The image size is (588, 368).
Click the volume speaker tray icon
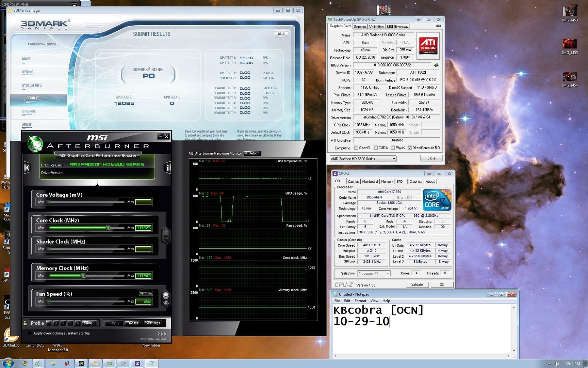(x=557, y=364)
